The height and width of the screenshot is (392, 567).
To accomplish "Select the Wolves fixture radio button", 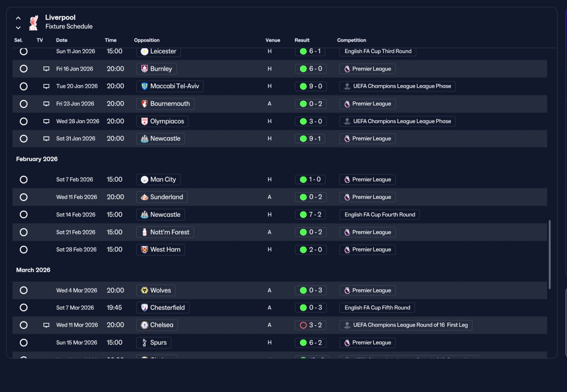I will [23, 291].
